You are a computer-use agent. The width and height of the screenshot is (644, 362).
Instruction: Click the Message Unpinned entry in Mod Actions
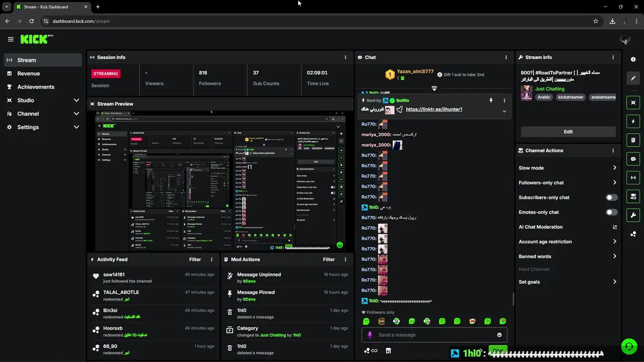(287, 278)
